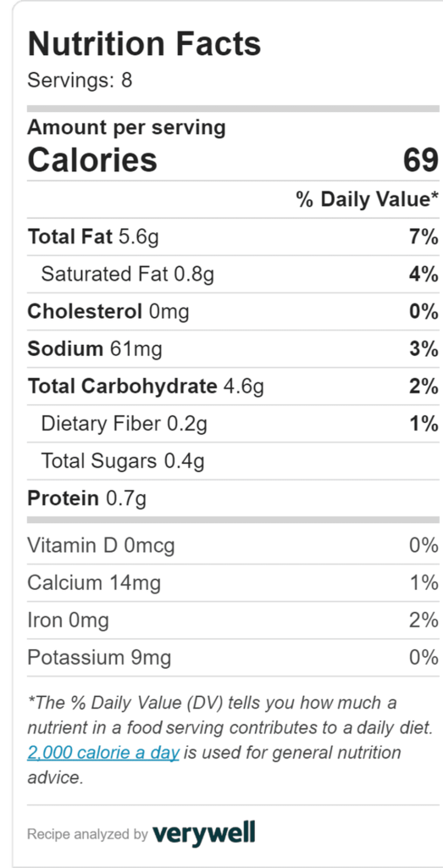The image size is (443, 868).
Task: Click the % Daily Value* header
Action: point(368,199)
